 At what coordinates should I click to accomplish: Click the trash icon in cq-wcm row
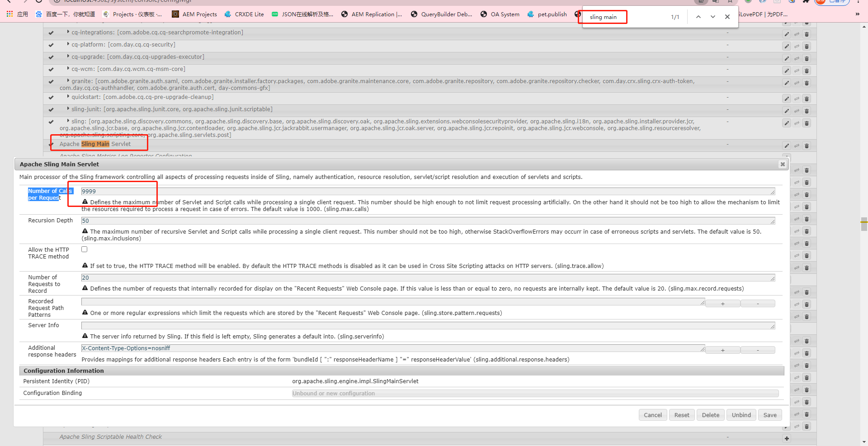(x=807, y=71)
